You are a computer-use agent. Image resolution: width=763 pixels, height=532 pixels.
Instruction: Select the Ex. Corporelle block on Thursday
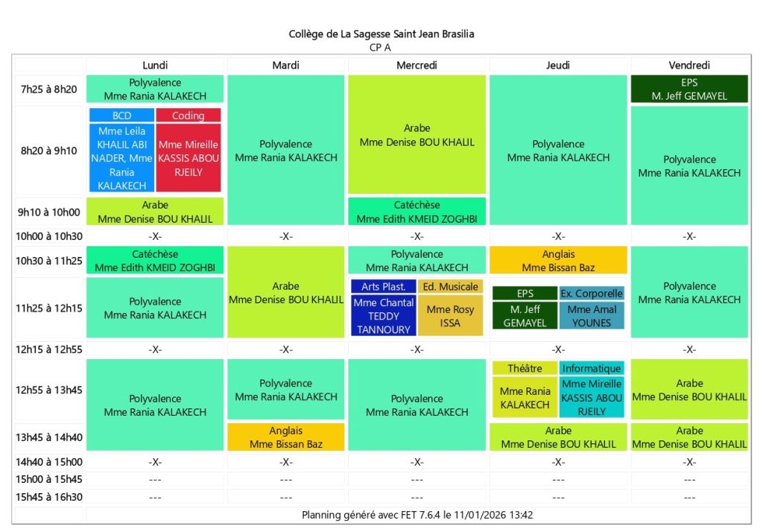tap(592, 294)
